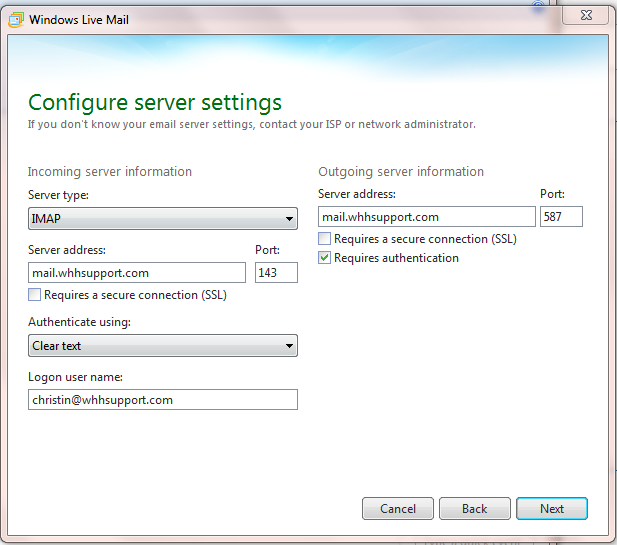Close the Windows Live Mail dialog window
This screenshot has width=617, height=545.
coord(584,15)
